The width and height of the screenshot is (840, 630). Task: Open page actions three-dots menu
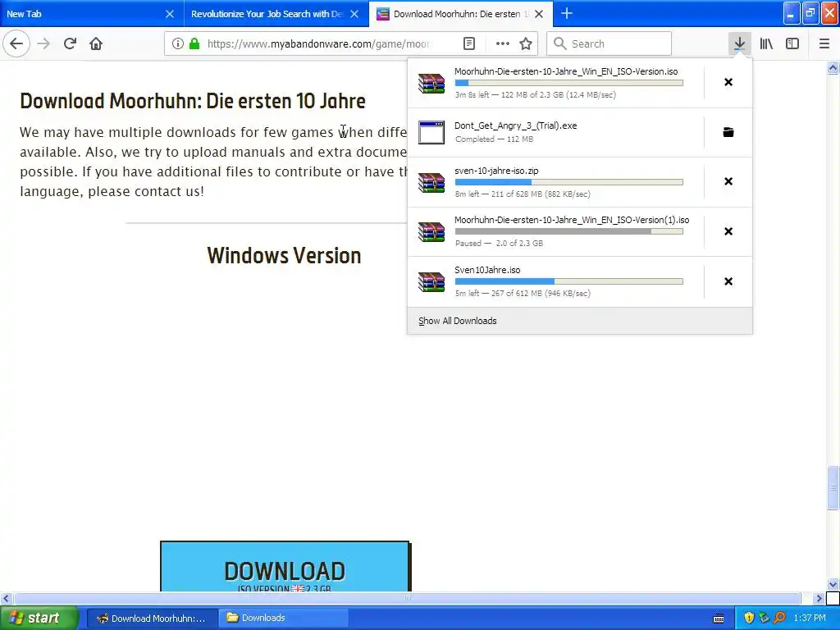(503, 43)
